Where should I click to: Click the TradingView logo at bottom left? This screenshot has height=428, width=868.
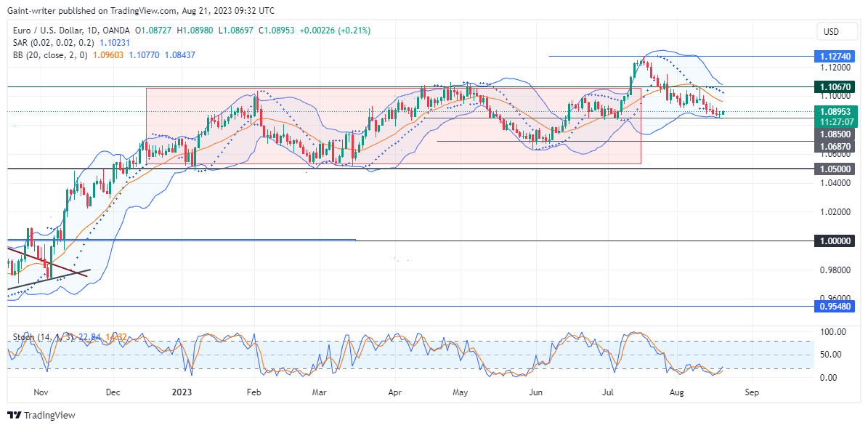pos(41,415)
